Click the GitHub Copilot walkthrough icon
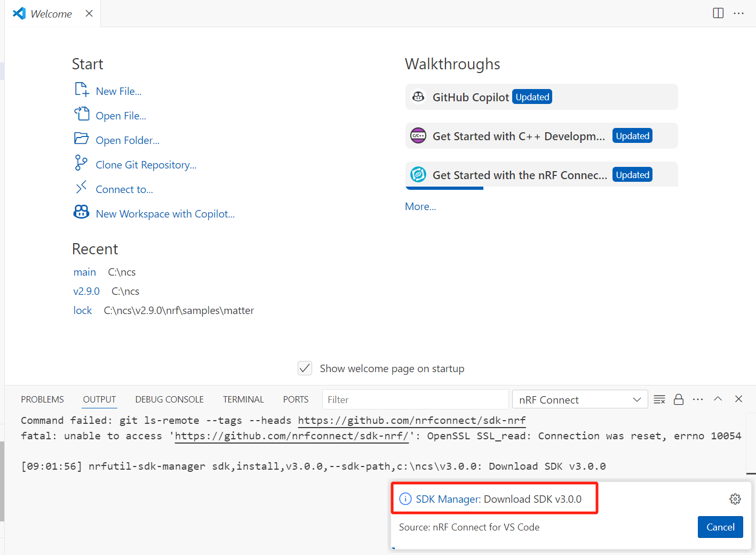The image size is (756, 555). coord(418,96)
